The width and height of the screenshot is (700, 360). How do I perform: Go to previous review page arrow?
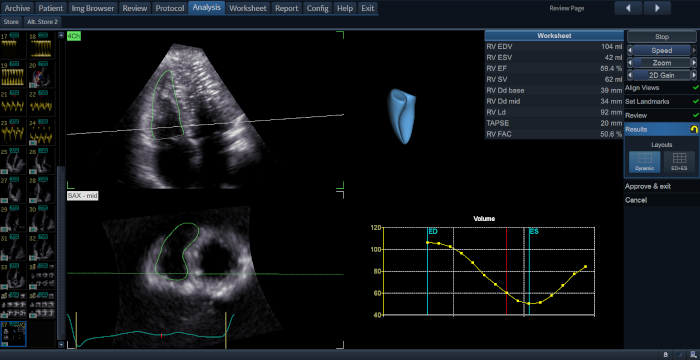[x=628, y=8]
